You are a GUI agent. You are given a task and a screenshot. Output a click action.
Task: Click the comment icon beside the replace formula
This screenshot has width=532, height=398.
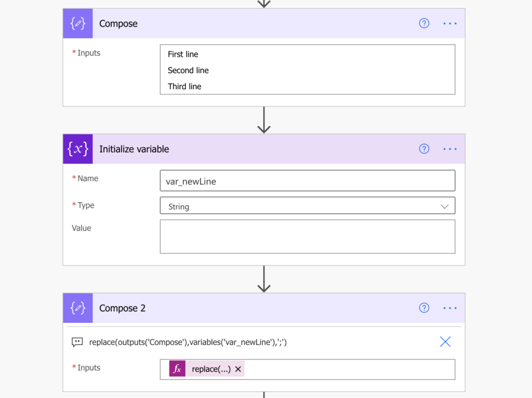pos(77,342)
